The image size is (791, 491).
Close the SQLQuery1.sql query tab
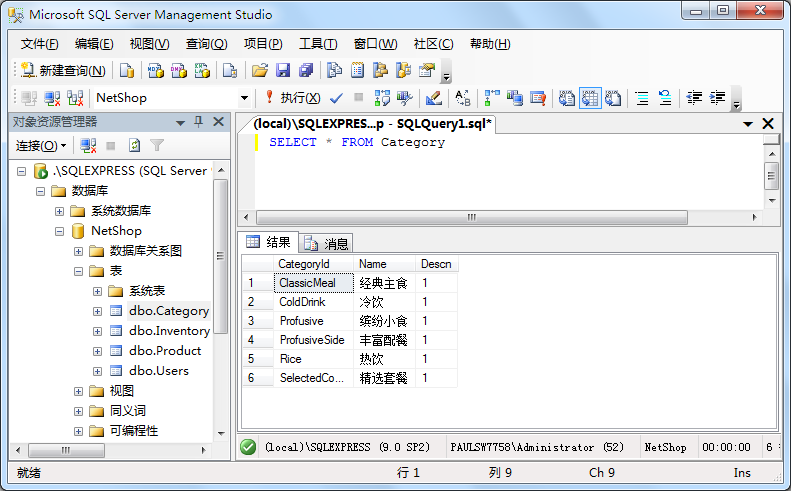click(768, 124)
